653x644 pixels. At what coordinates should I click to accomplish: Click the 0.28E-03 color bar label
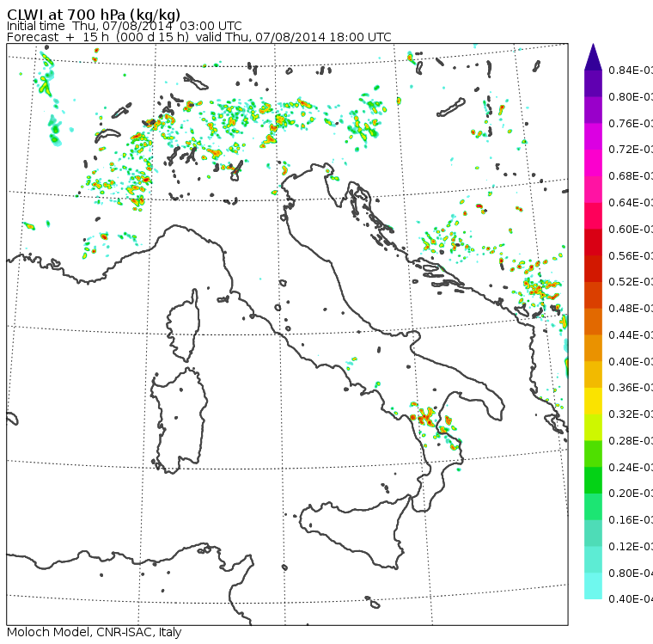(631, 440)
